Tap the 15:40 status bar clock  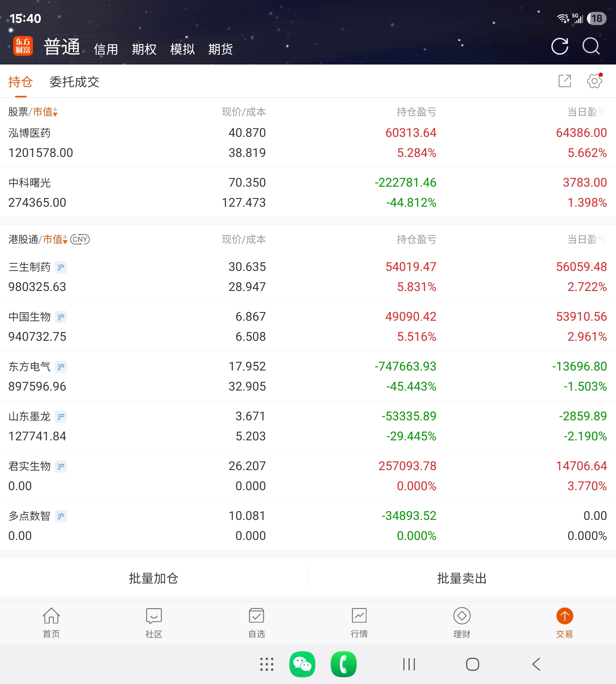point(25,18)
